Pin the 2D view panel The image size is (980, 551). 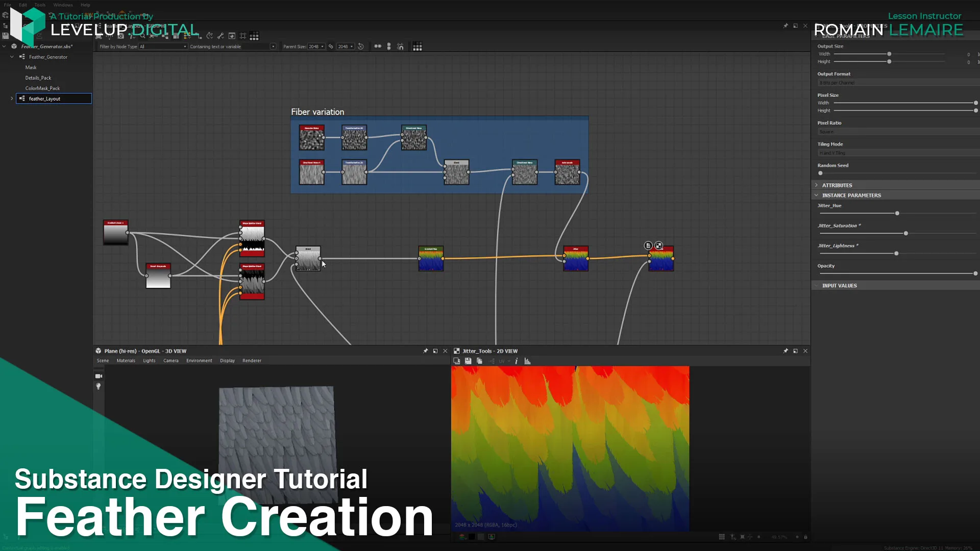click(786, 351)
